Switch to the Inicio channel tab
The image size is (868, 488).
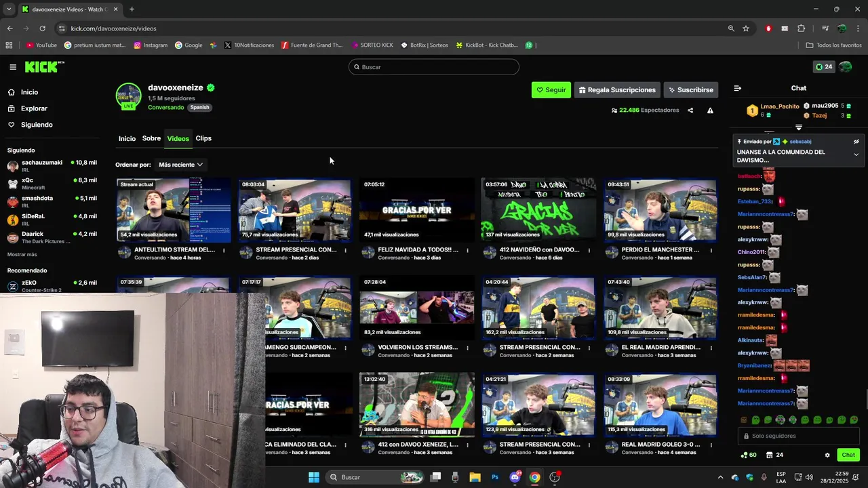tap(127, 138)
